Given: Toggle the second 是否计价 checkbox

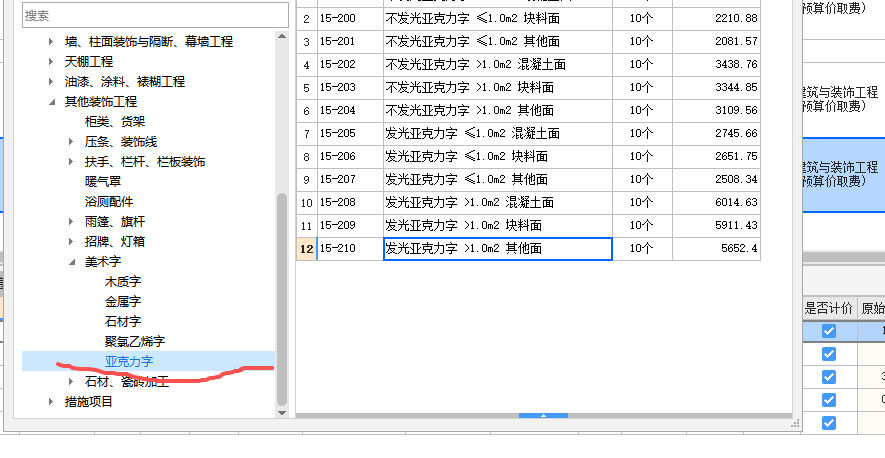Looking at the screenshot, I should [829, 354].
